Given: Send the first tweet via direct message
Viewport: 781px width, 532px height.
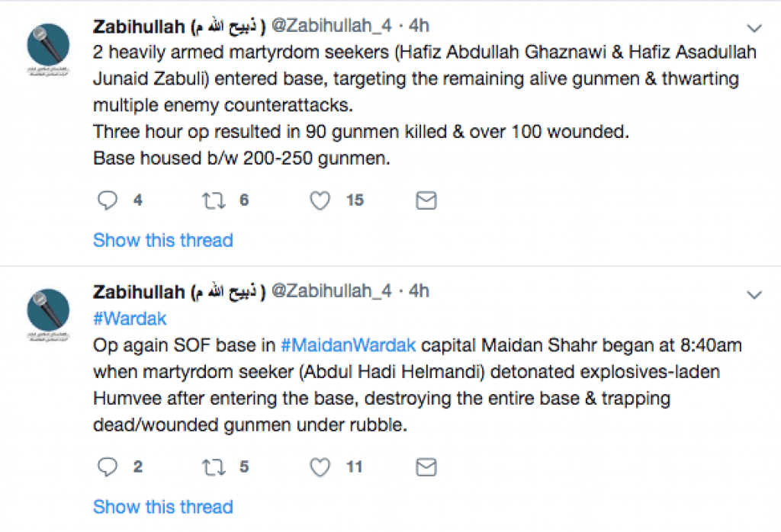Looking at the screenshot, I should pyautogui.click(x=426, y=200).
